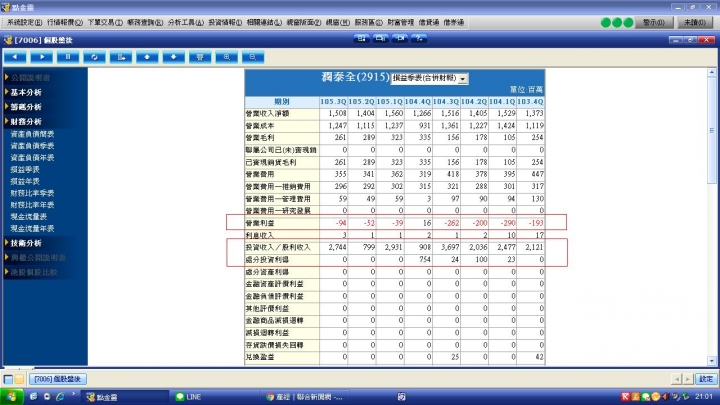This screenshot has height=405, width=720.
Task: Open the 損益季表(合併財報) dropdown
Action: (429, 79)
